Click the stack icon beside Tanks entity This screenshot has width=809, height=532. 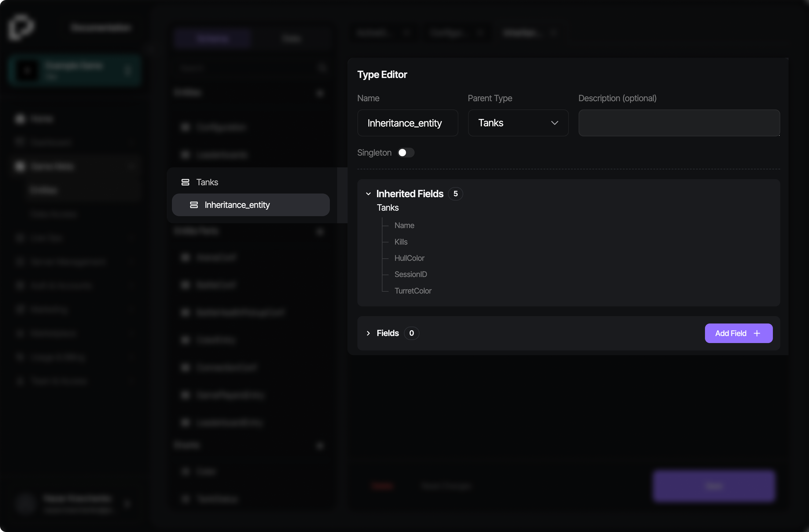[185, 182]
